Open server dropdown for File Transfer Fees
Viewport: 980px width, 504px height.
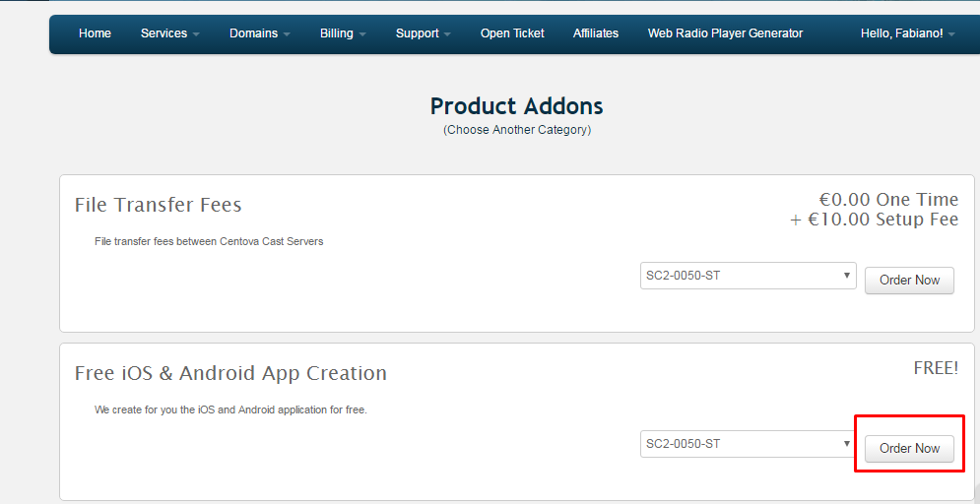coord(748,276)
